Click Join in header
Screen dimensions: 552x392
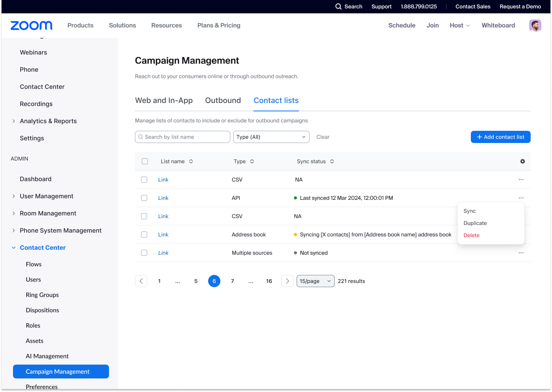coord(433,26)
